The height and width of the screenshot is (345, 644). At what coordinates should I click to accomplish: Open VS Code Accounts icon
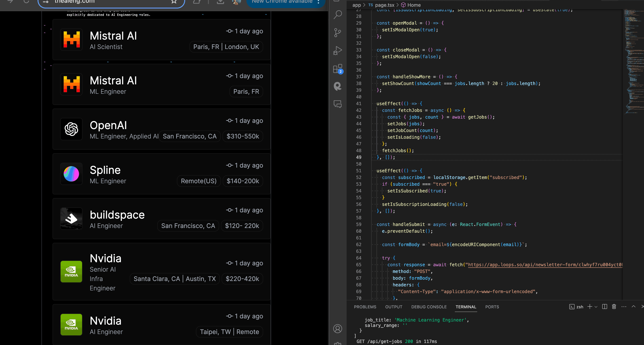coord(337,328)
